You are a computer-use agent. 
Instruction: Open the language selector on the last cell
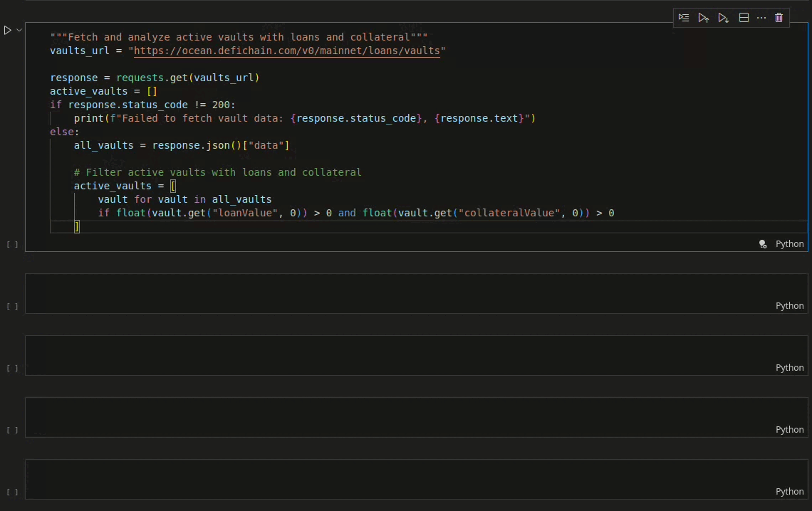(789, 492)
